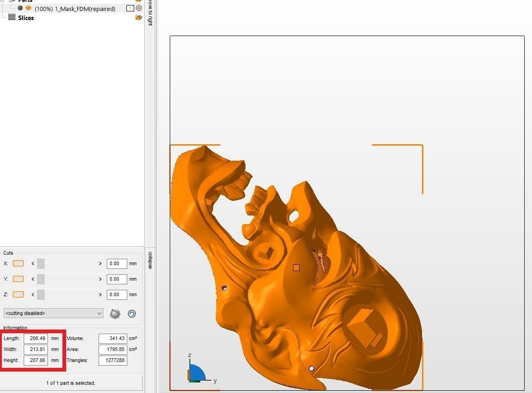Toggle visibility eye of 1_Mask_FDM(repaired)

coord(28,8)
